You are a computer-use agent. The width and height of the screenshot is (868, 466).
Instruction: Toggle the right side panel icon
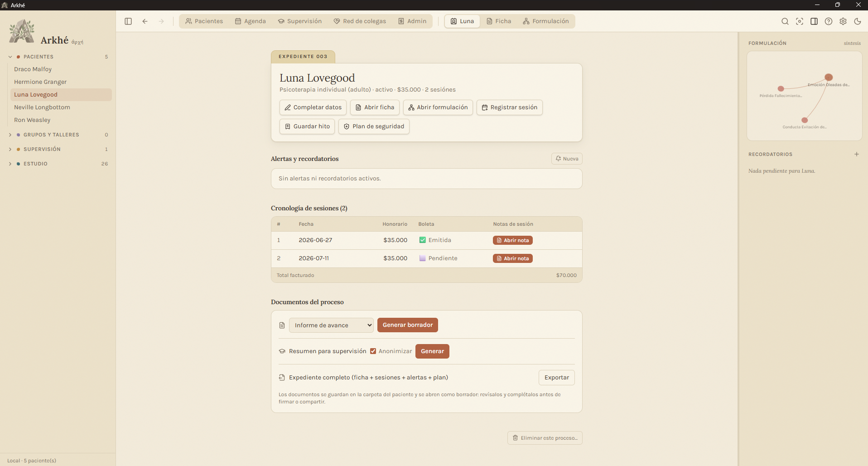pos(814,21)
